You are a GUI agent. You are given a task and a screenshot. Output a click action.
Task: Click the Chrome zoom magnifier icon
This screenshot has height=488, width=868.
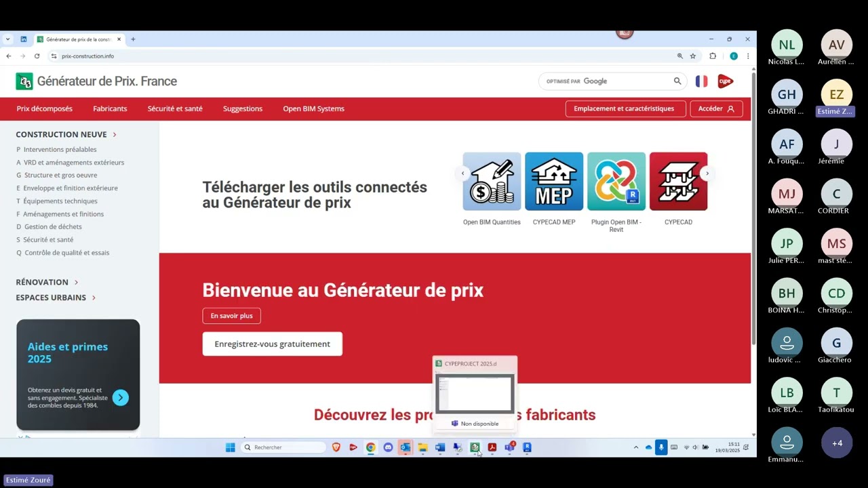pyautogui.click(x=680, y=56)
